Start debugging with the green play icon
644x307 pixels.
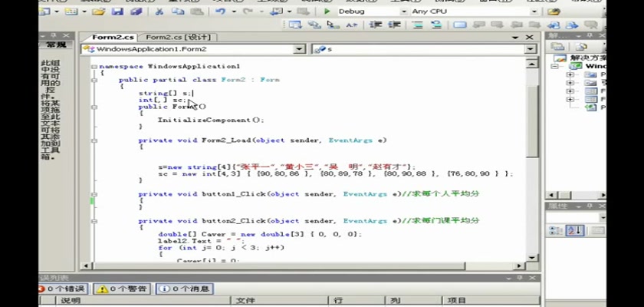pyautogui.click(x=327, y=12)
